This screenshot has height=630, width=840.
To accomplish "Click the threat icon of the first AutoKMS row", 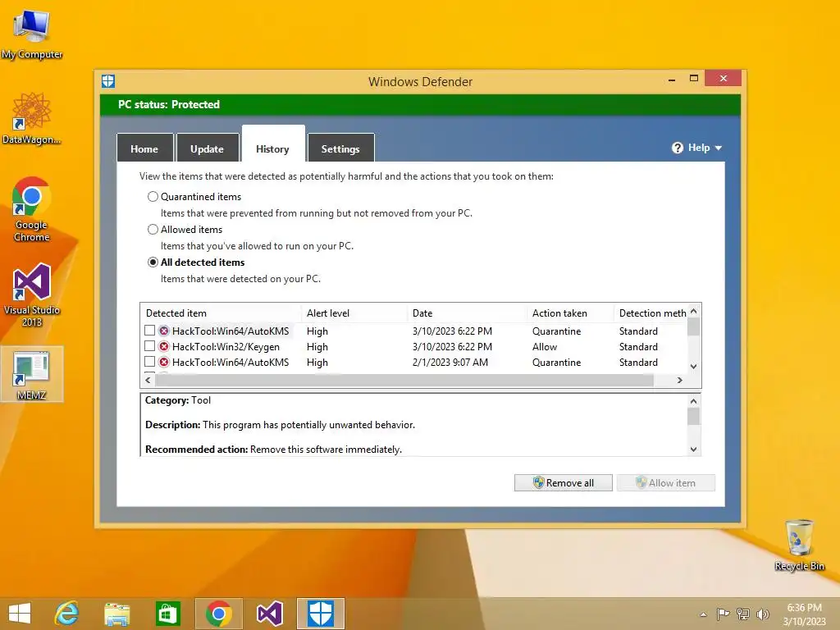I will pos(164,331).
